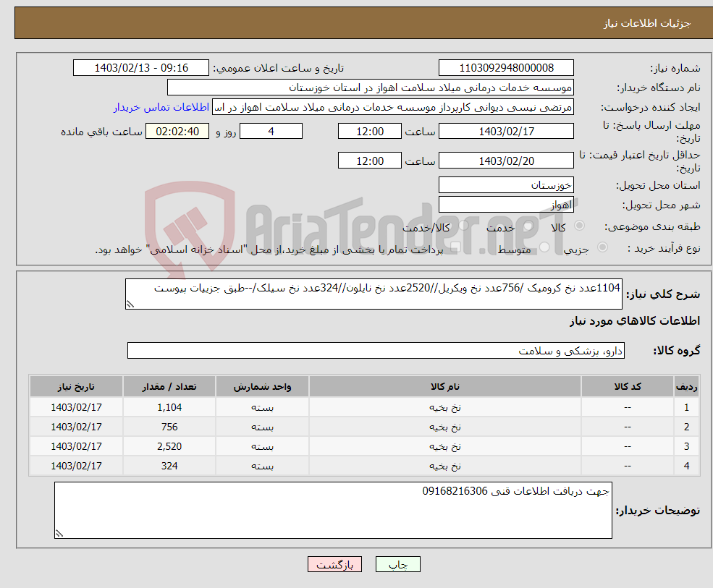Click the price validity time 12:00 field
Image resolution: width=713 pixels, height=588 pixels.
click(x=370, y=161)
